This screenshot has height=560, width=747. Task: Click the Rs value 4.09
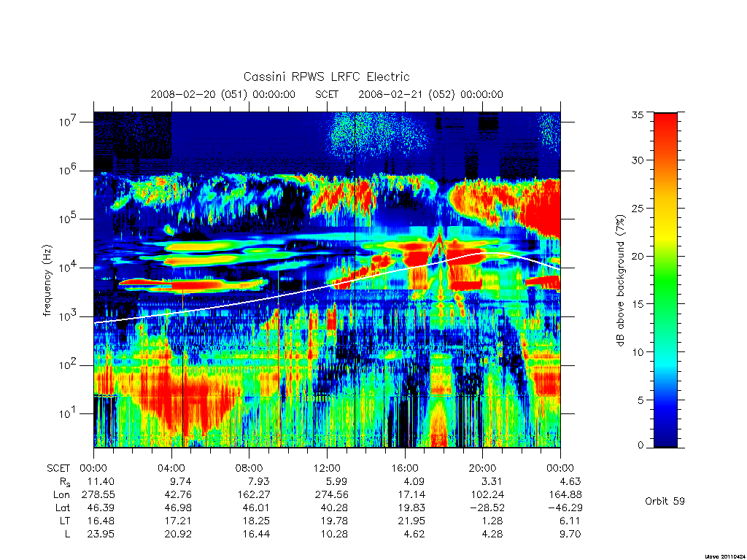pos(414,481)
